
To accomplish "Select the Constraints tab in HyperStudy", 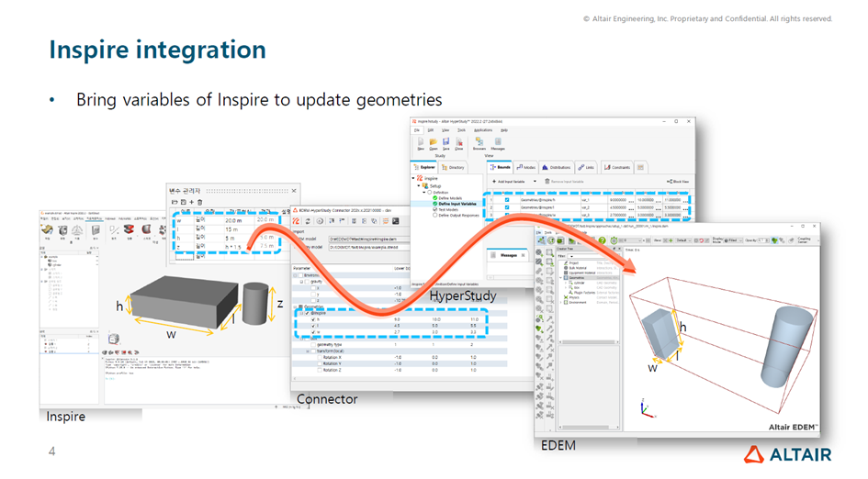I will (x=617, y=167).
